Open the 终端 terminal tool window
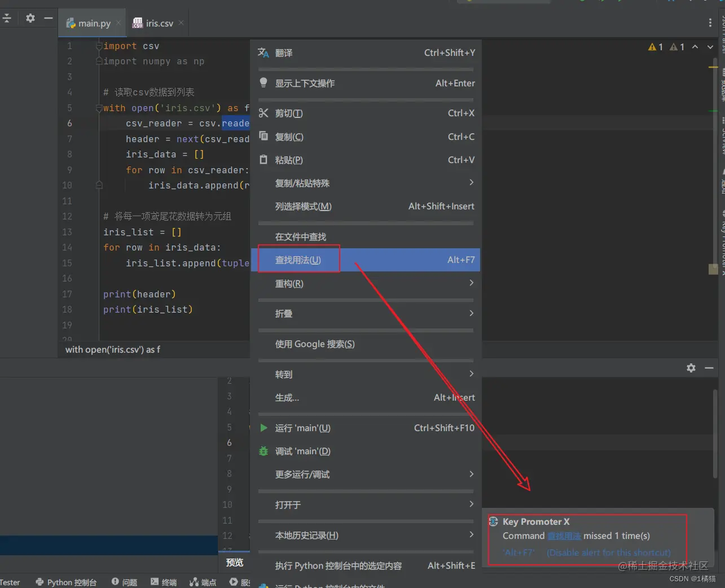The height and width of the screenshot is (588, 725). (164, 582)
